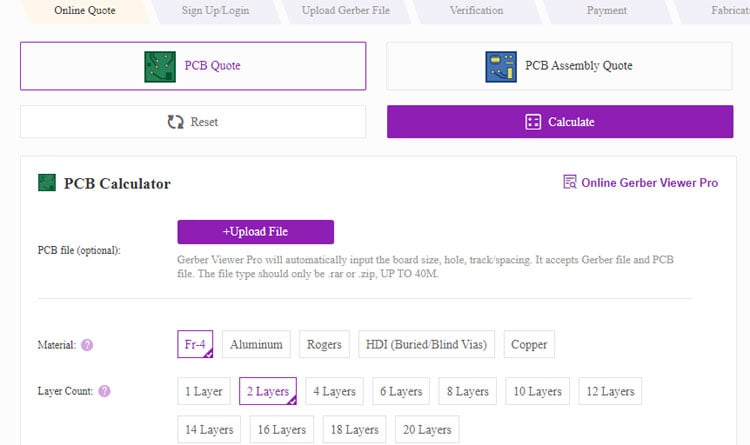Viewport: 750px width, 445px height.
Task: Open the Online Gerber Viewer Pro link
Action: point(649,183)
